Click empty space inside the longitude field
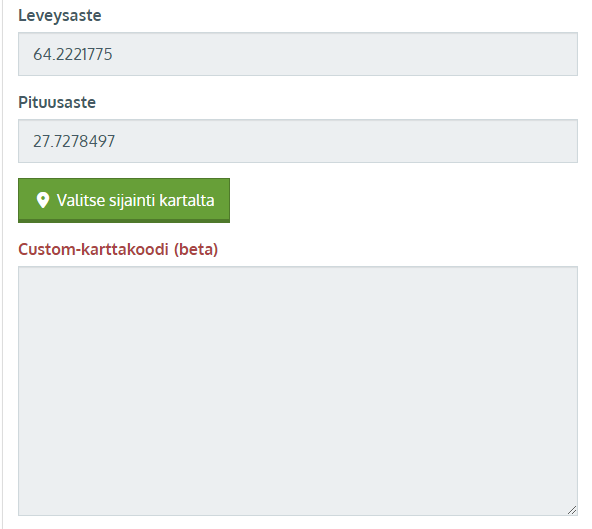This screenshot has width=592, height=529. click(340, 141)
